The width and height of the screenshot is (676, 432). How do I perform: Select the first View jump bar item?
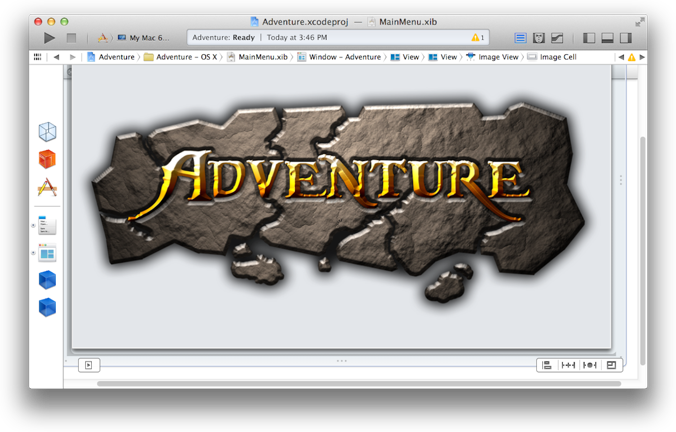(405, 57)
